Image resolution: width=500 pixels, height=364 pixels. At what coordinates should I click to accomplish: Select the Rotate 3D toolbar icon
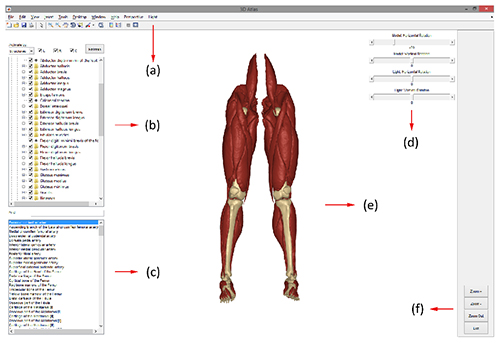tap(73, 25)
